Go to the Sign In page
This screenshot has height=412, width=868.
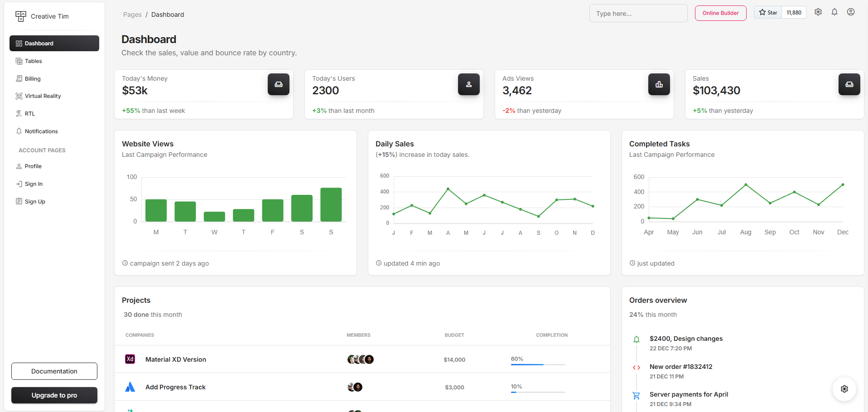(54, 184)
